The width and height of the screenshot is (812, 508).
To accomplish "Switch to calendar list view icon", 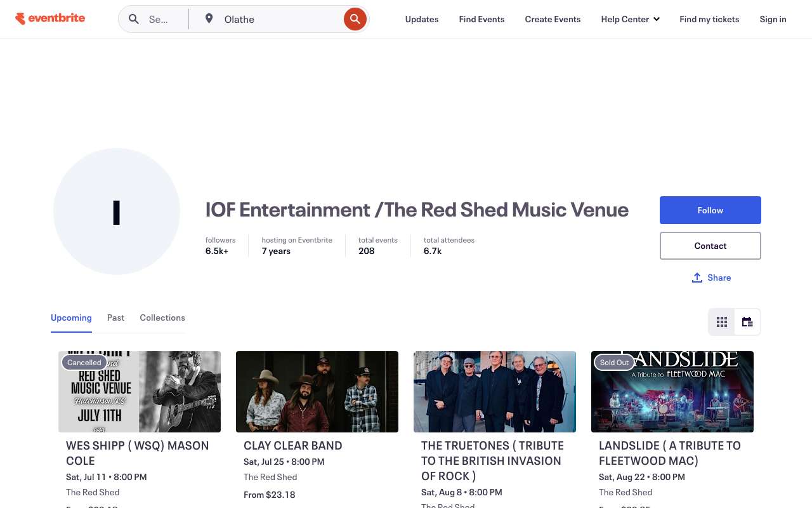I will (x=747, y=322).
